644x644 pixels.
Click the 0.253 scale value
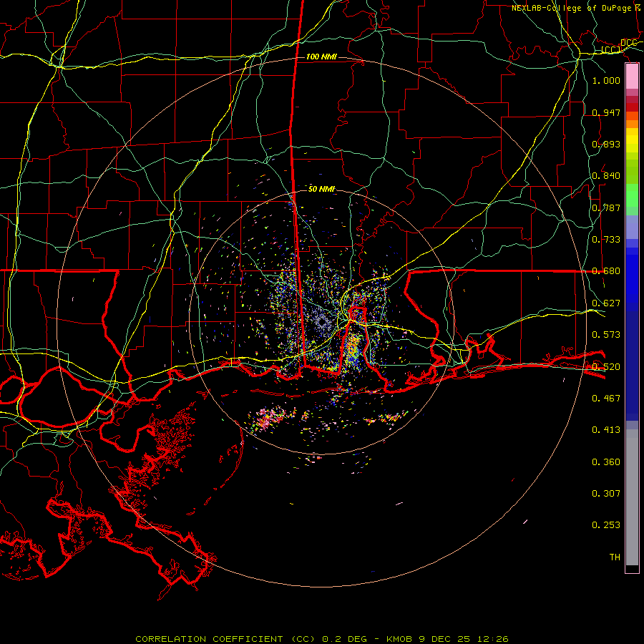pos(606,525)
